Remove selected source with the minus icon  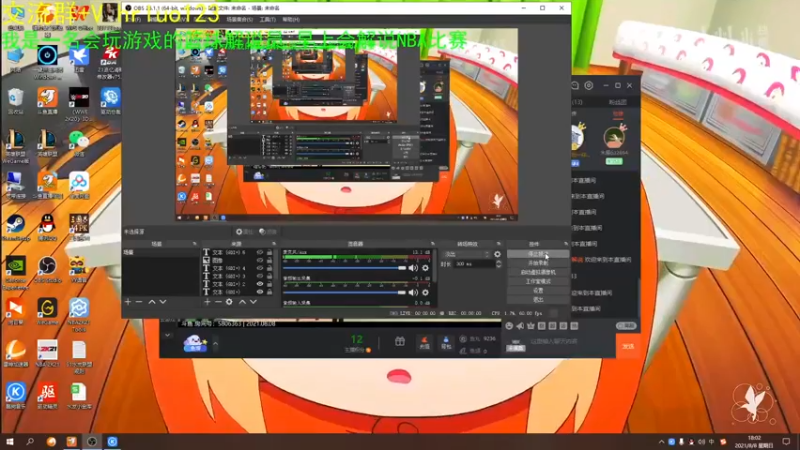click(x=218, y=302)
